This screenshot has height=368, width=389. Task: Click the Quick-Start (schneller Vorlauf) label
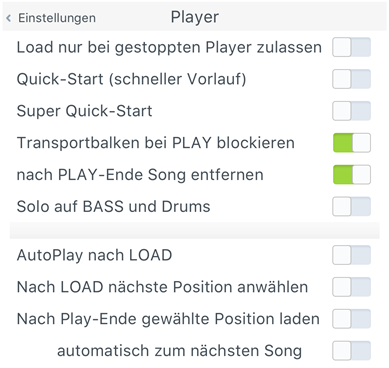(131, 79)
